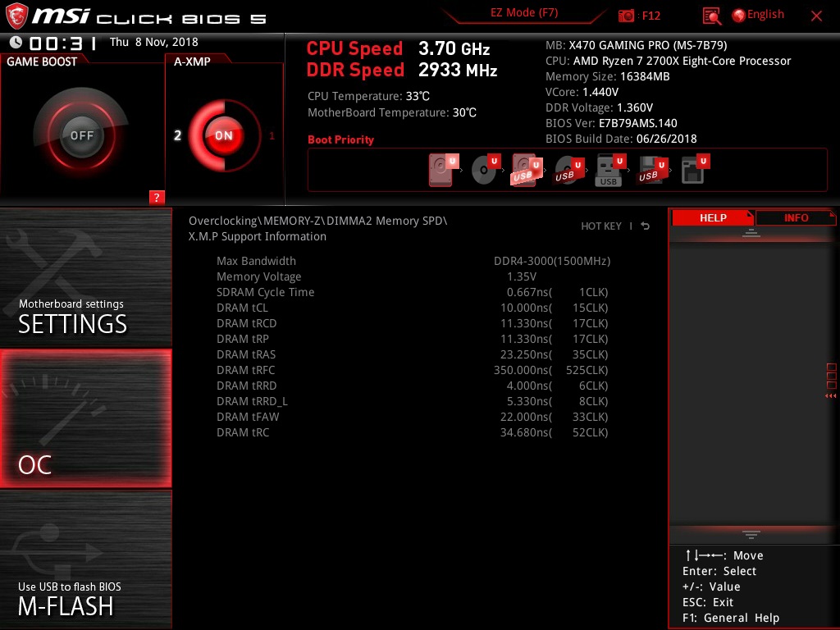
Task: Select the DRAM tRP row
Action: [x=413, y=339]
